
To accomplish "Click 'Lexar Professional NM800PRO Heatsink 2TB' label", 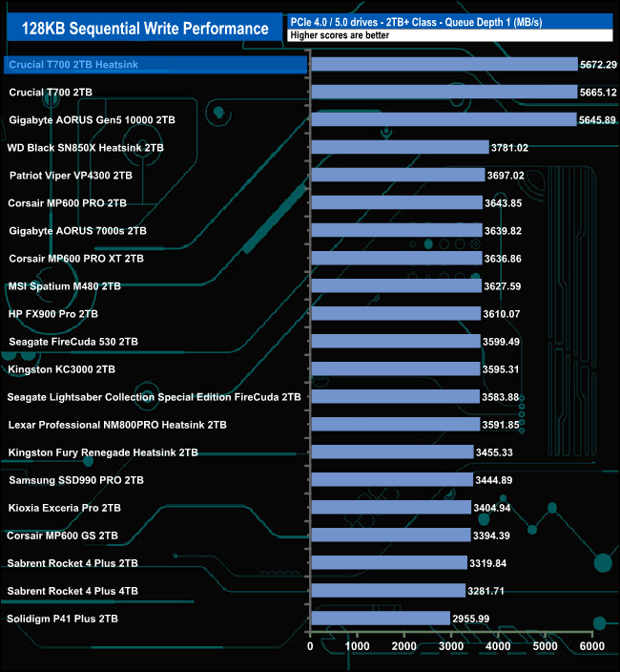I will coord(117,425).
